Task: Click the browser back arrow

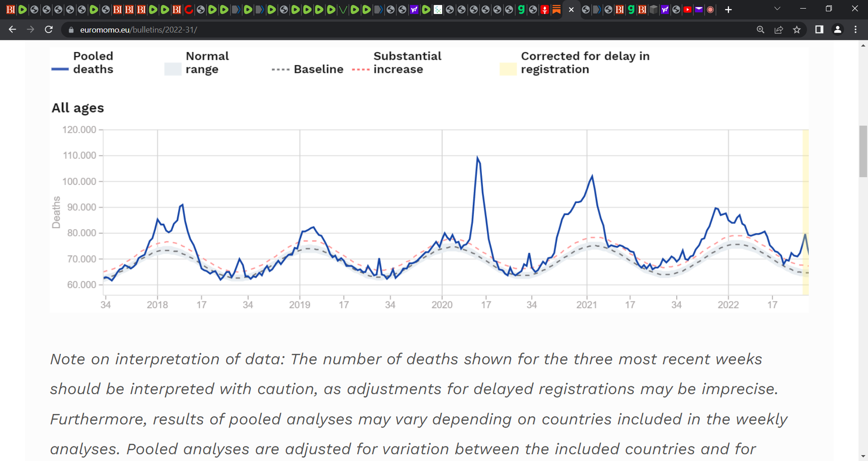Action: [12, 29]
